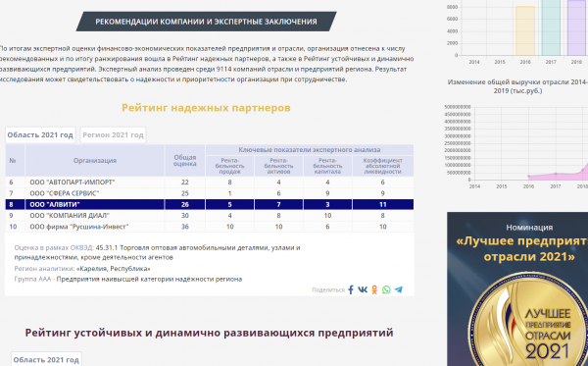Share via Odnoklassniki icon
Screen dimensions: 588x366
pyautogui.click(x=374, y=289)
